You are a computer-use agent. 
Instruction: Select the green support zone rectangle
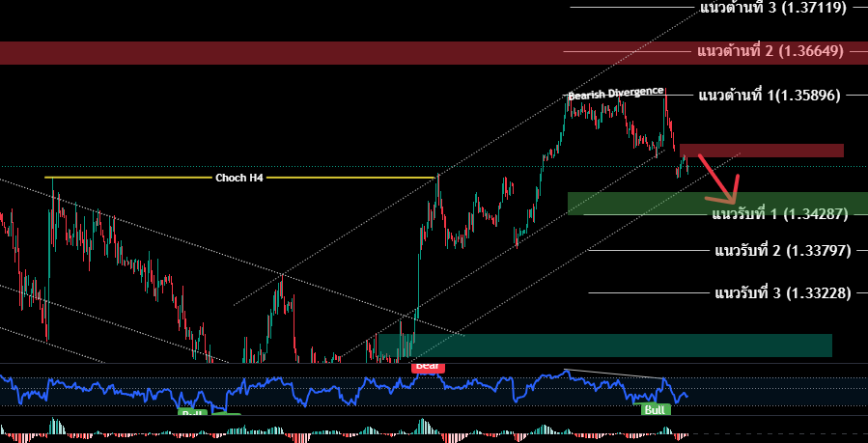[x=637, y=201]
